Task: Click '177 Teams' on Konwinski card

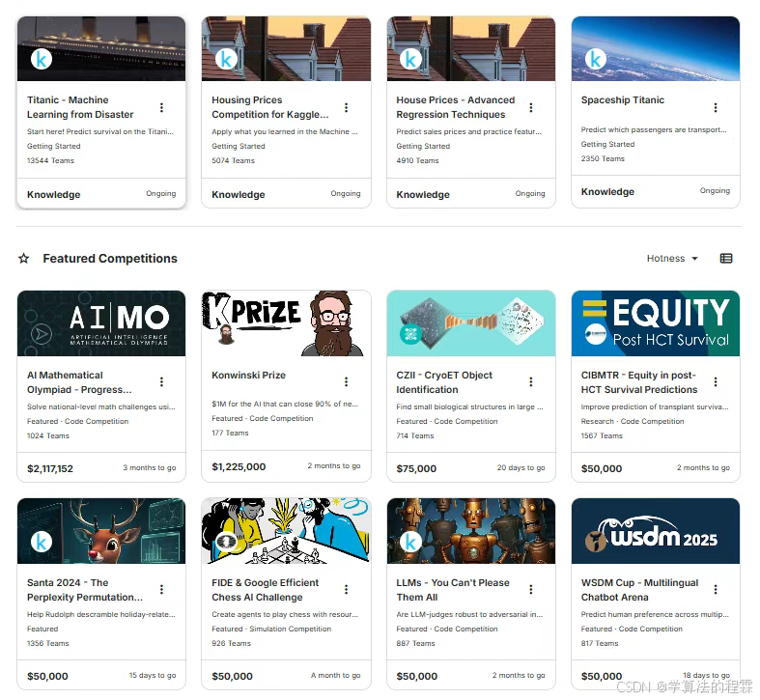Action: click(x=230, y=433)
